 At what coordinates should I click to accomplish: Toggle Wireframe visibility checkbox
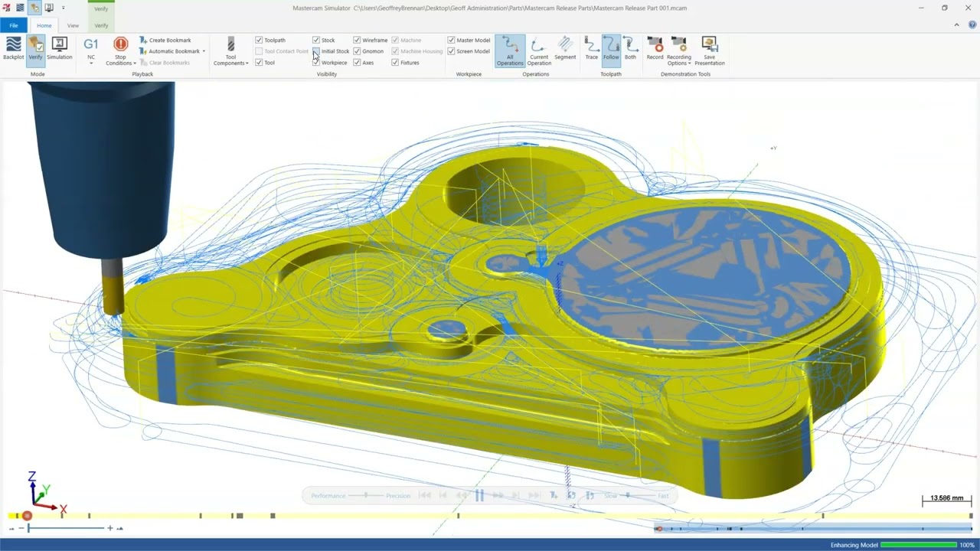357,40
